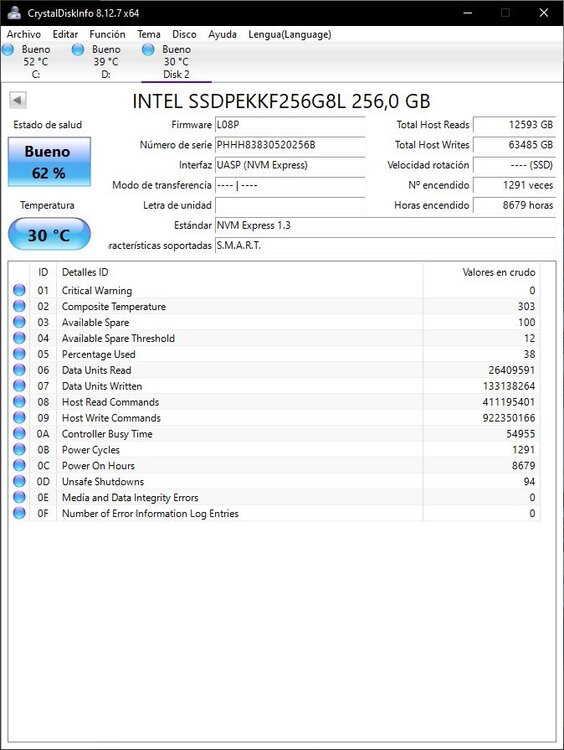
Task: Click the 30 °C temperature button
Action: (49, 234)
